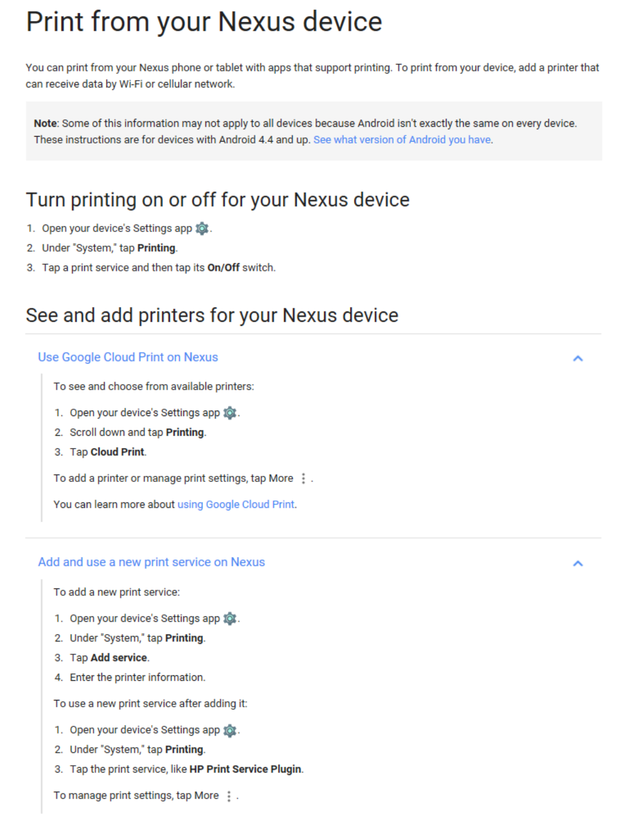Click the bold 'On/Off' text in step 3
The width and height of the screenshot is (644, 831).
223,268
